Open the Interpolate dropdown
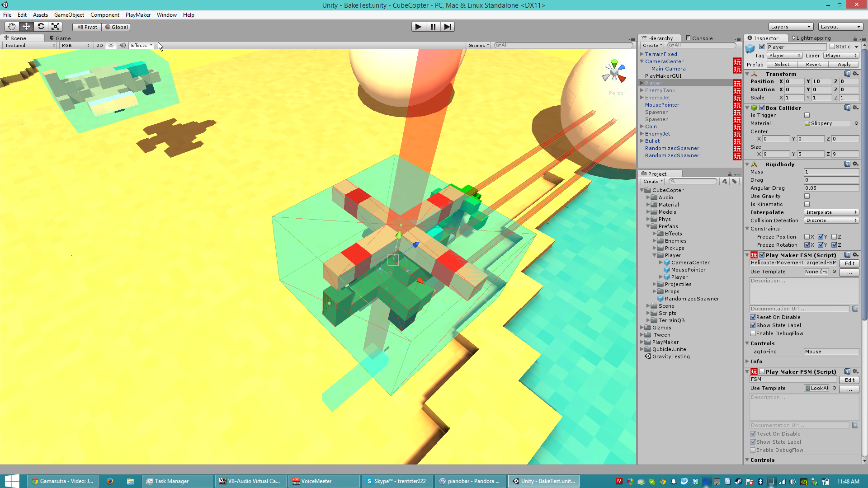 831,212
